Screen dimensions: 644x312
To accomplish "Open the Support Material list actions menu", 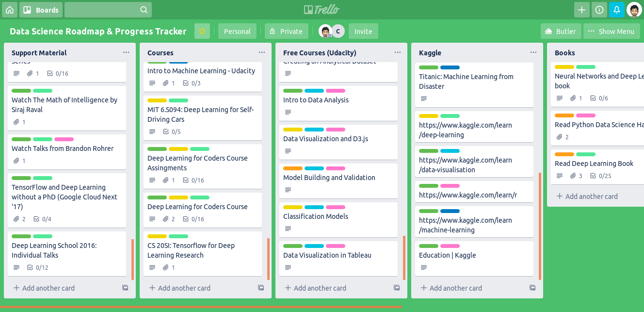I will 126,52.
